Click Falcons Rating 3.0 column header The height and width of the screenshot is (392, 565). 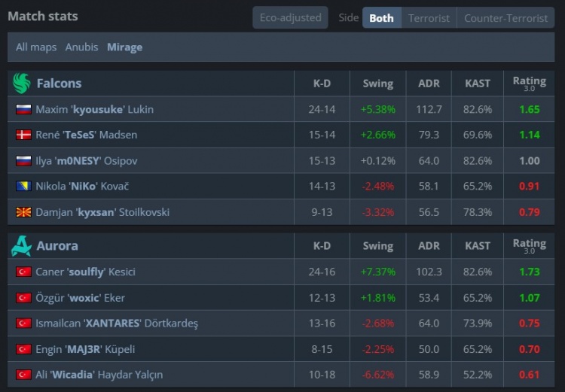click(x=529, y=84)
